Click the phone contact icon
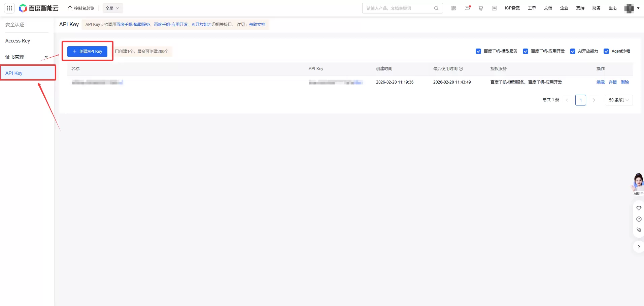Image resolution: width=644 pixels, height=306 pixels. pyautogui.click(x=639, y=230)
